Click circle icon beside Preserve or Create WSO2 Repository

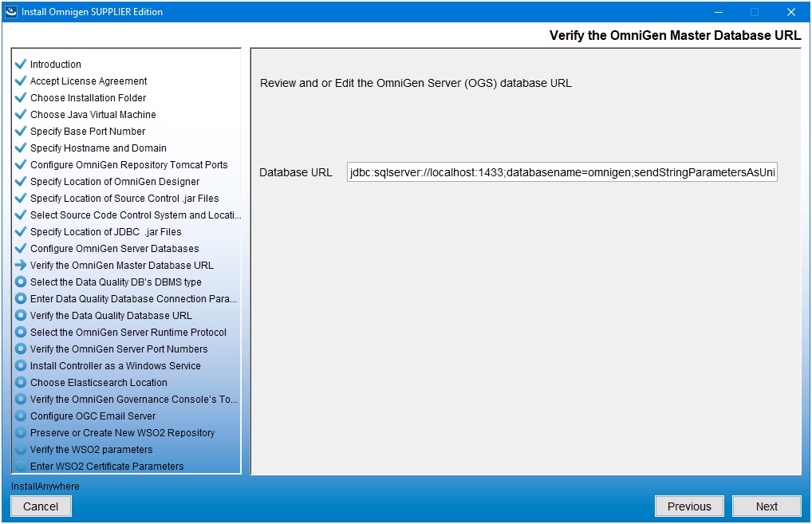(x=21, y=432)
